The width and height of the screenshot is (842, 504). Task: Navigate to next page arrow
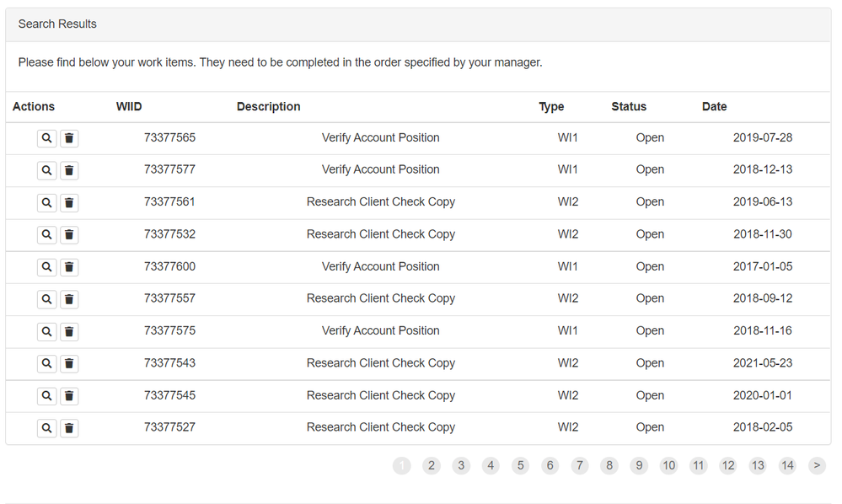click(x=817, y=465)
